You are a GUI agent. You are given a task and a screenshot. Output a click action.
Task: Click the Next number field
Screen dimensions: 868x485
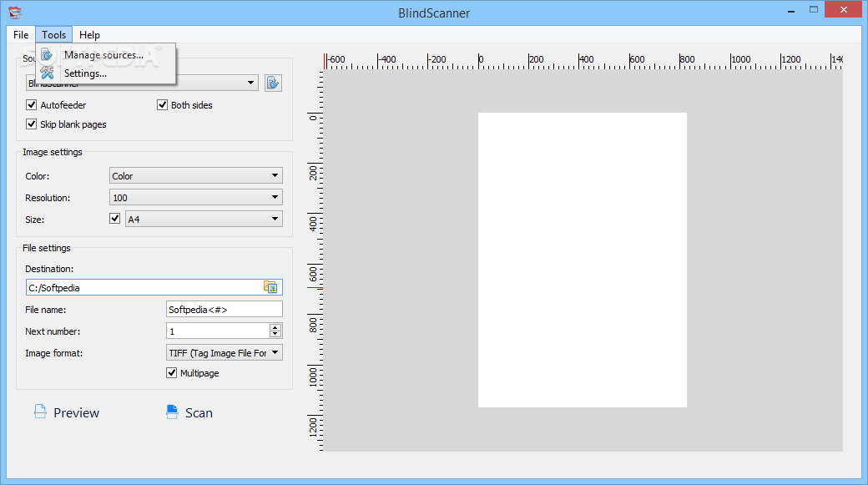point(218,331)
